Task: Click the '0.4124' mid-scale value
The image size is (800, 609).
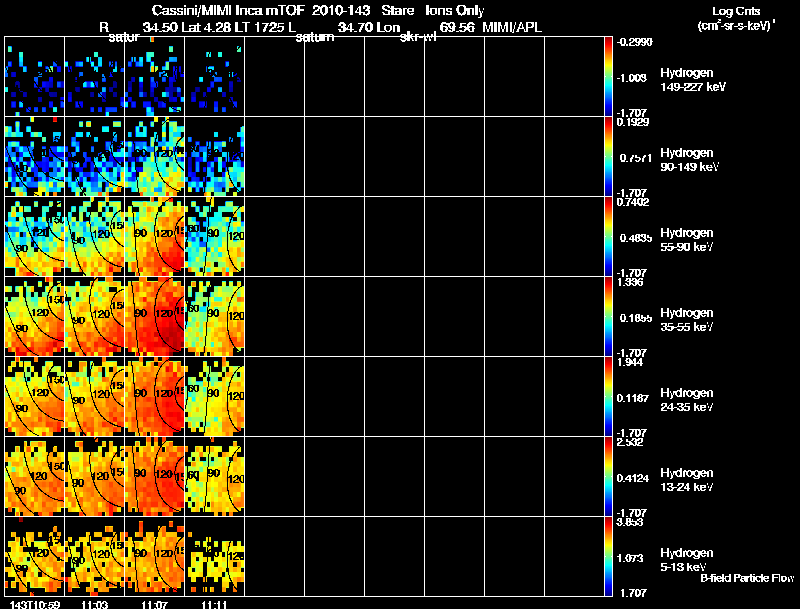Action: [633, 478]
